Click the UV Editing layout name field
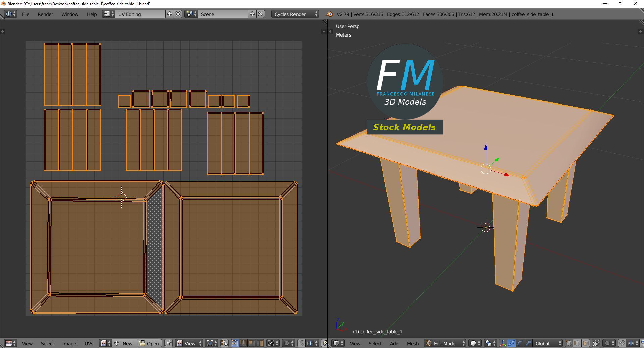 (x=140, y=14)
